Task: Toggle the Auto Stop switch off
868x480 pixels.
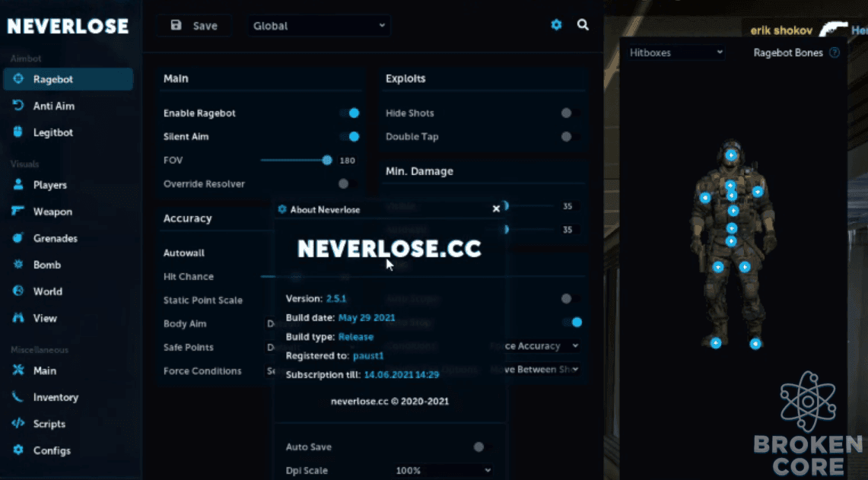Action: point(572,323)
